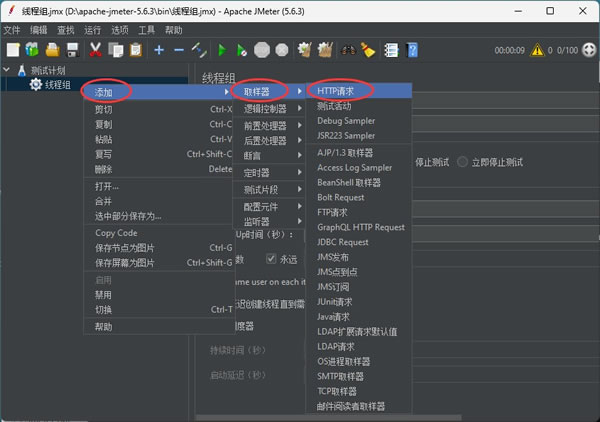Expand the 测试片段 submenu
Screen dimensions: 600x422
[x=269, y=189]
